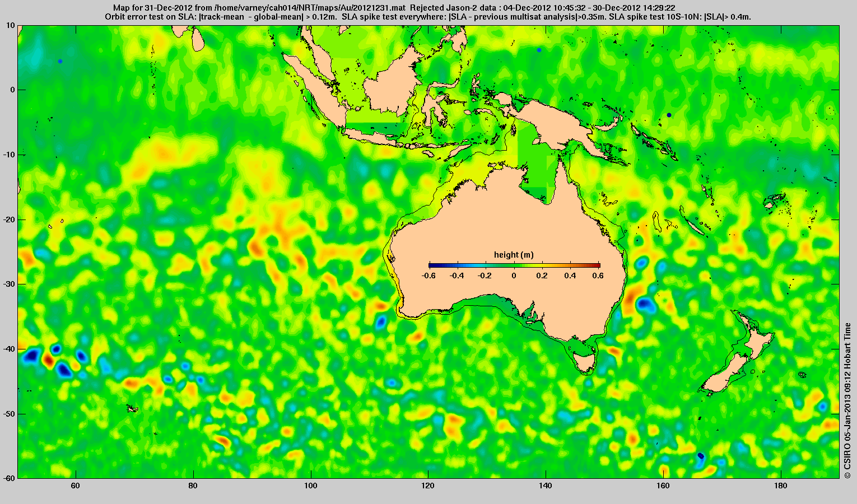Click latitude axis label '10'
857x504 pixels.
(x=11, y=25)
